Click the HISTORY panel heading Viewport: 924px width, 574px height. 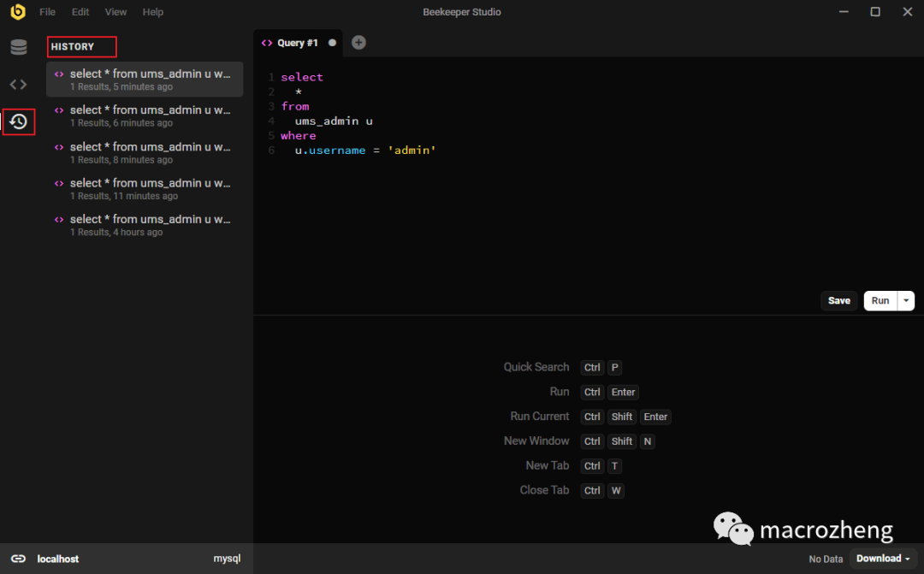[x=73, y=46]
